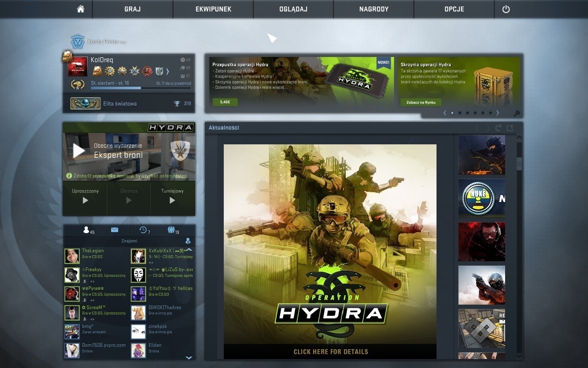Screen dimensions: 588x368
Task: Click CLICK HERE FOR DETAILS on Hydra poster
Action: [331, 352]
